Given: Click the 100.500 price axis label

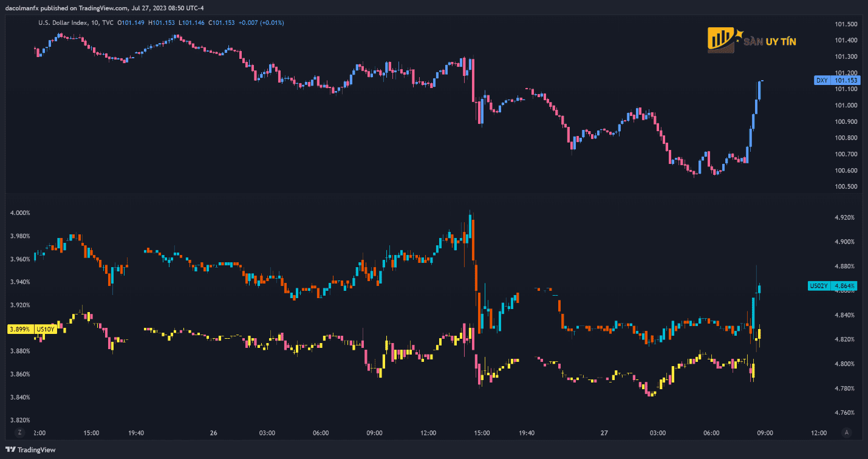Looking at the screenshot, I should coord(846,186).
